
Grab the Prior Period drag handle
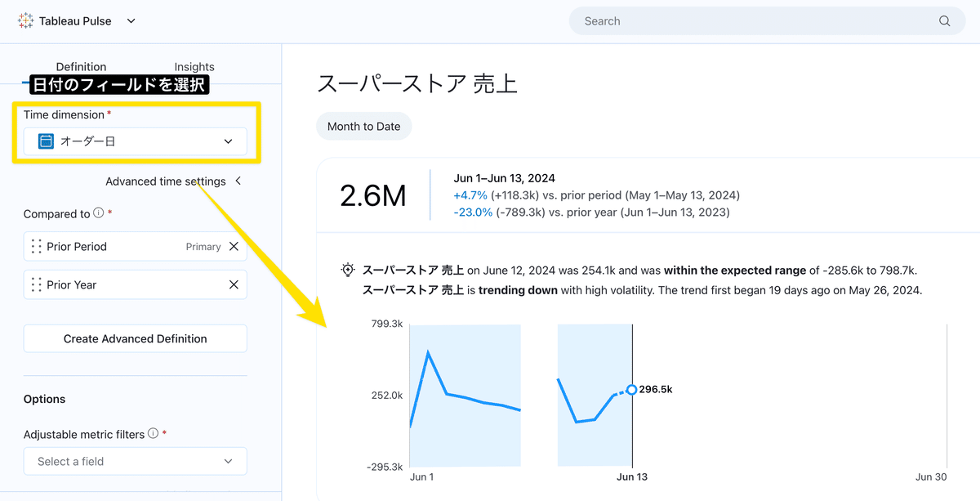click(36, 246)
